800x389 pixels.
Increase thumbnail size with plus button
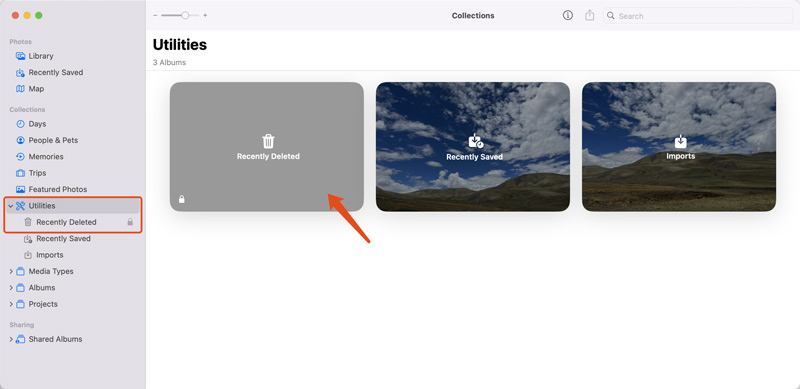click(205, 15)
